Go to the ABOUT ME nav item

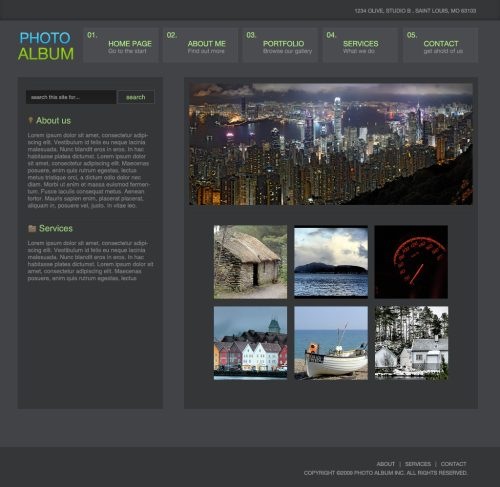click(x=200, y=45)
